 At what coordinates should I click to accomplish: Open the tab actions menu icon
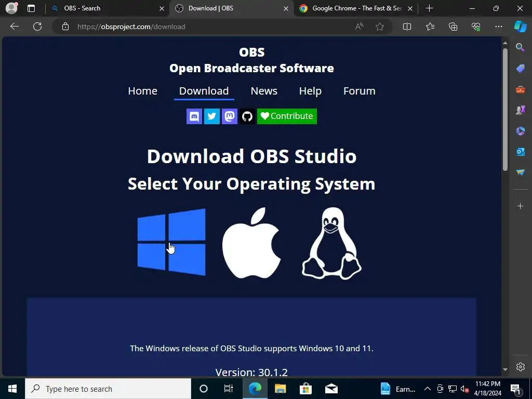pos(31,8)
